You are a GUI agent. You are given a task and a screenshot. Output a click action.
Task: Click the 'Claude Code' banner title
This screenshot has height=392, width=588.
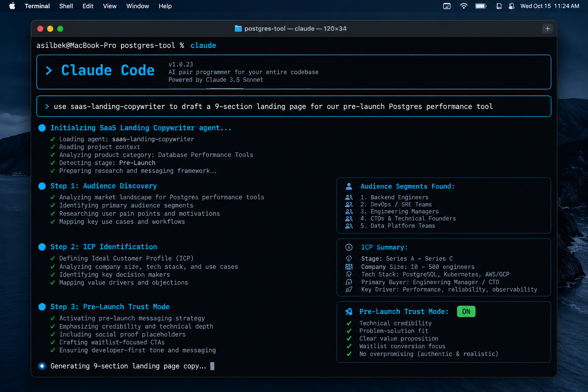(108, 70)
